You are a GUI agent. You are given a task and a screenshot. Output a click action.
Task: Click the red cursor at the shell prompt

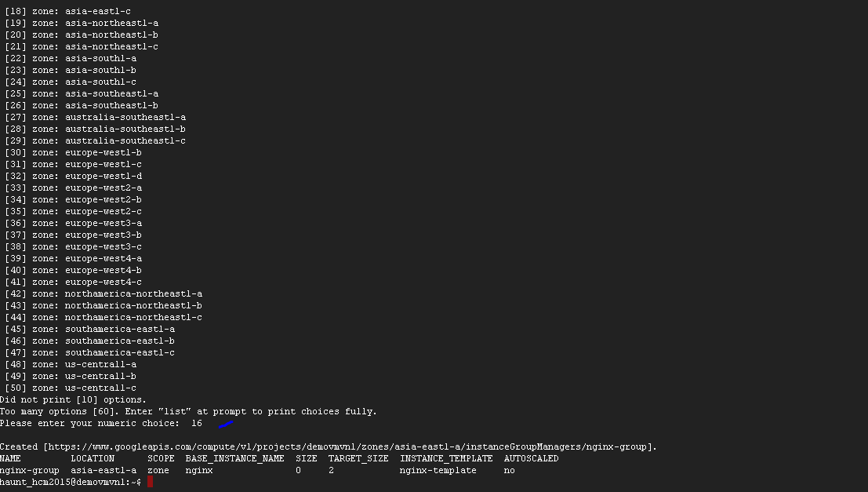(x=150, y=482)
